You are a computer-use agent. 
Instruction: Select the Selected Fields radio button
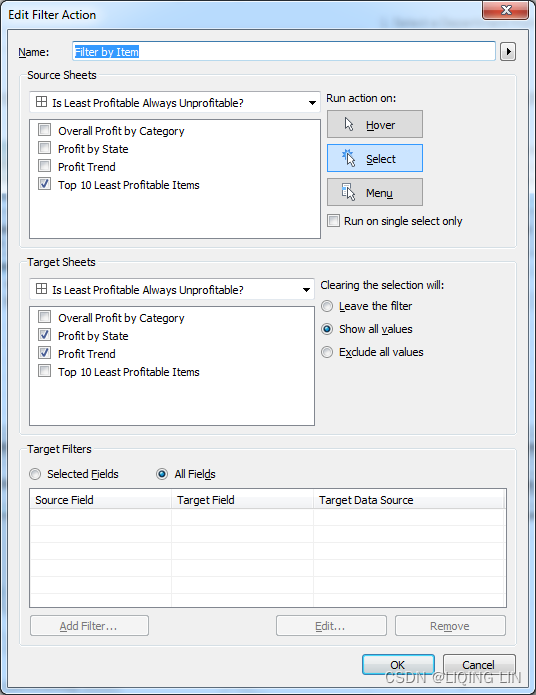(35, 474)
